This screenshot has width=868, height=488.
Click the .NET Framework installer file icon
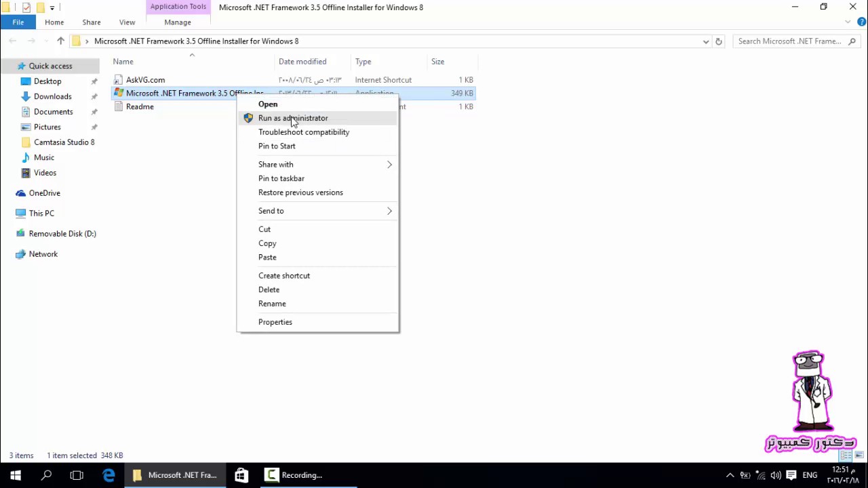click(x=119, y=93)
